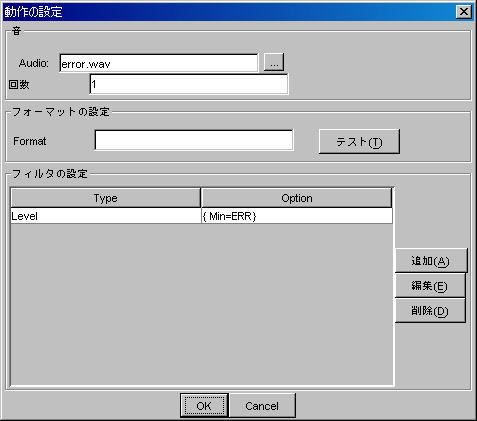Click the Format label text
477x421 pixels.
click(x=30, y=141)
